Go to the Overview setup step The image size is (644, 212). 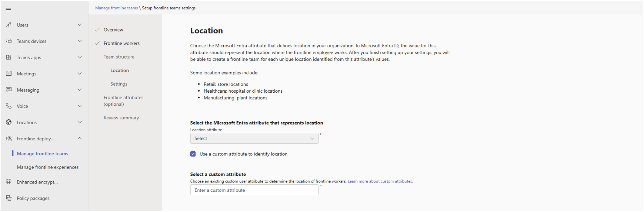point(113,30)
